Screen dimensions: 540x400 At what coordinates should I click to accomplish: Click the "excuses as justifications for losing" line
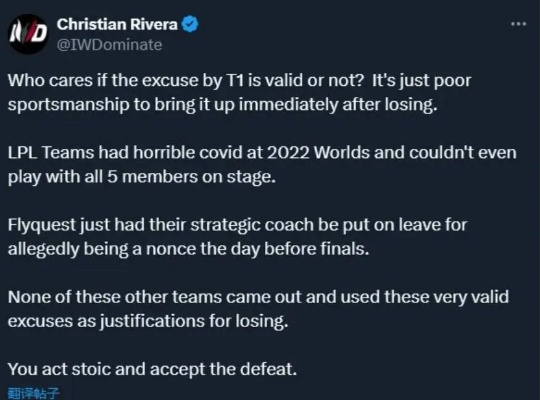(148, 321)
